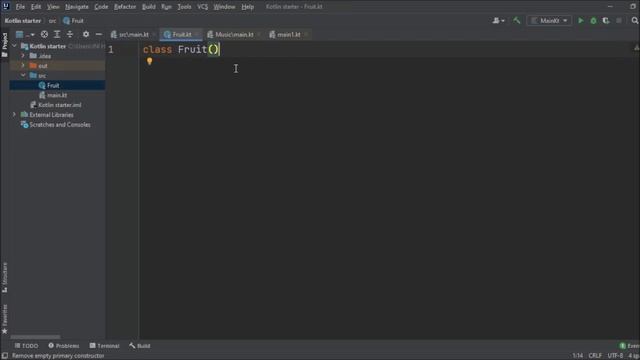Image resolution: width=640 pixels, height=360 pixels.
Task: Click the class name Fruit in editor
Action: [x=192, y=50]
